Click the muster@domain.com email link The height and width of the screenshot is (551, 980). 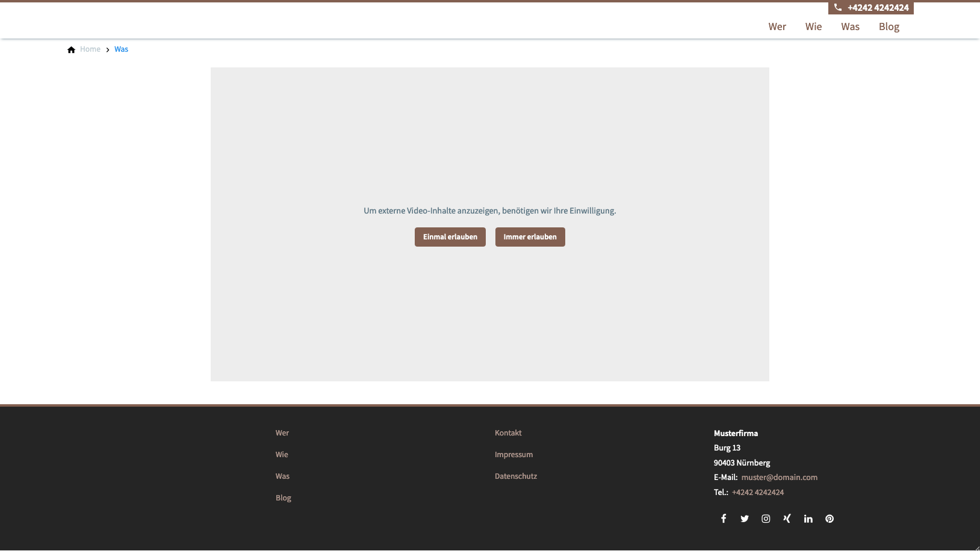(779, 478)
